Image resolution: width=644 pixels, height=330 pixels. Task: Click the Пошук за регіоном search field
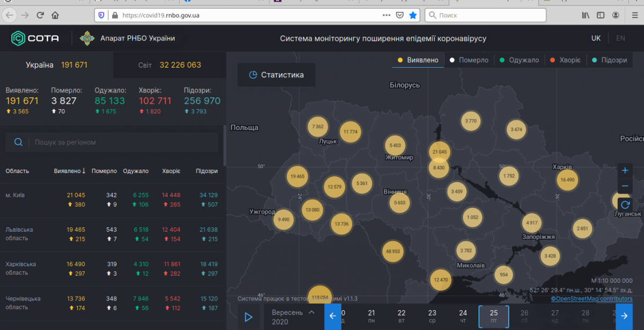click(112, 142)
